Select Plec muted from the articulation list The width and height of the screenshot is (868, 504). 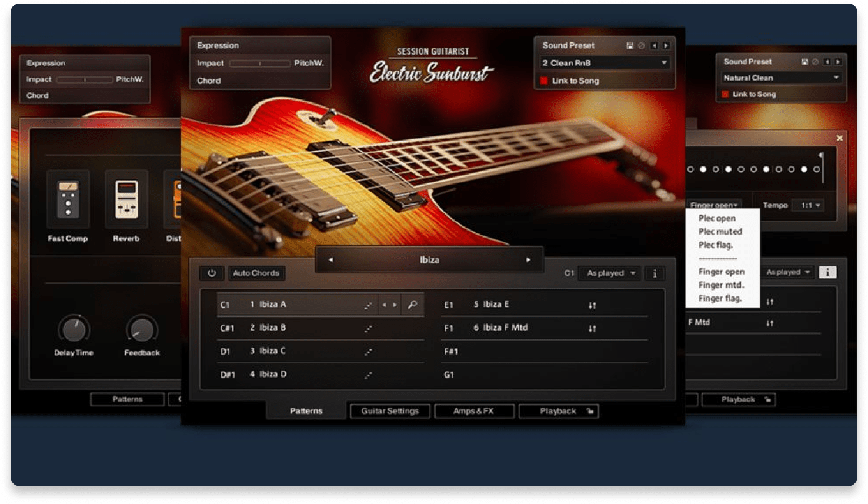point(720,231)
